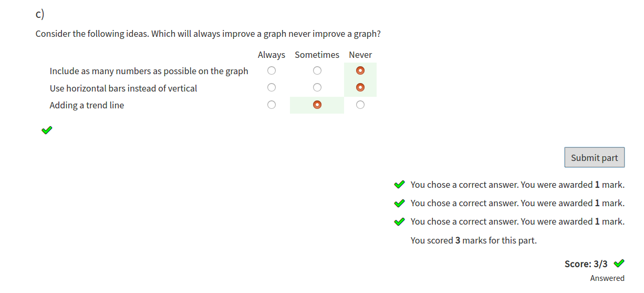
Task: Click the Submit part button
Action: pyautogui.click(x=594, y=157)
